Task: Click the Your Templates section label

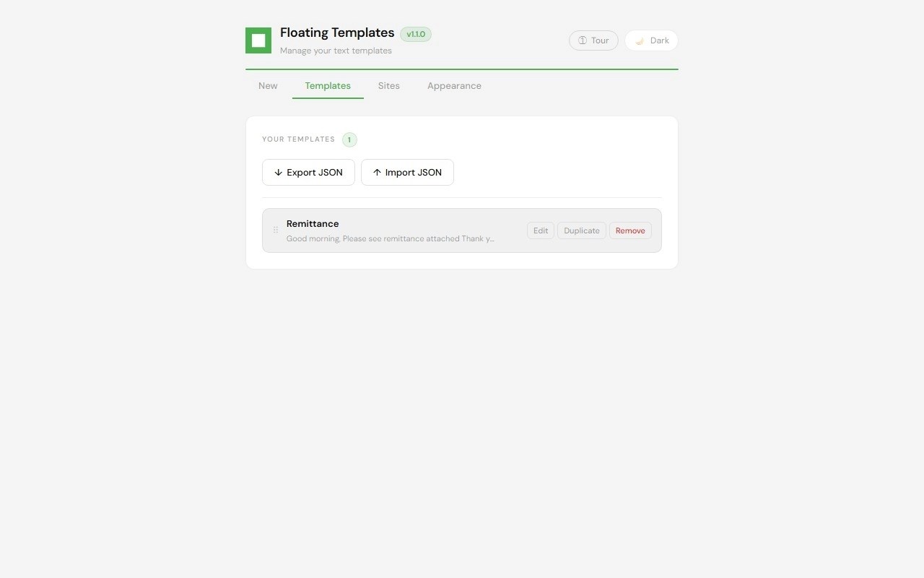Action: (x=298, y=139)
